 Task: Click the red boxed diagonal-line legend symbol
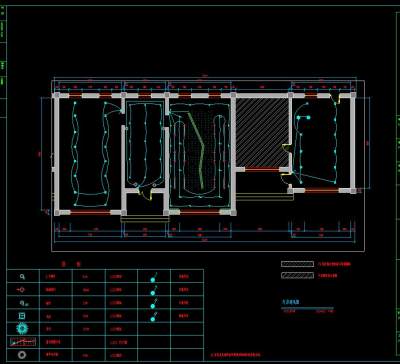click(x=23, y=342)
